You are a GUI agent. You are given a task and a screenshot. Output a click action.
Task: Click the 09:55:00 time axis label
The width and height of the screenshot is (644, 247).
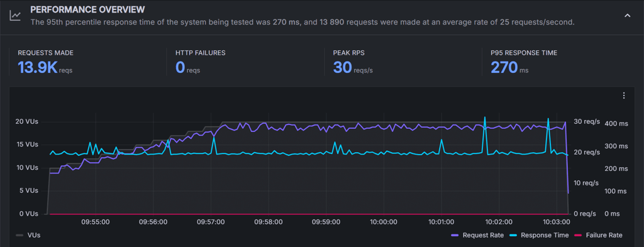(96, 222)
